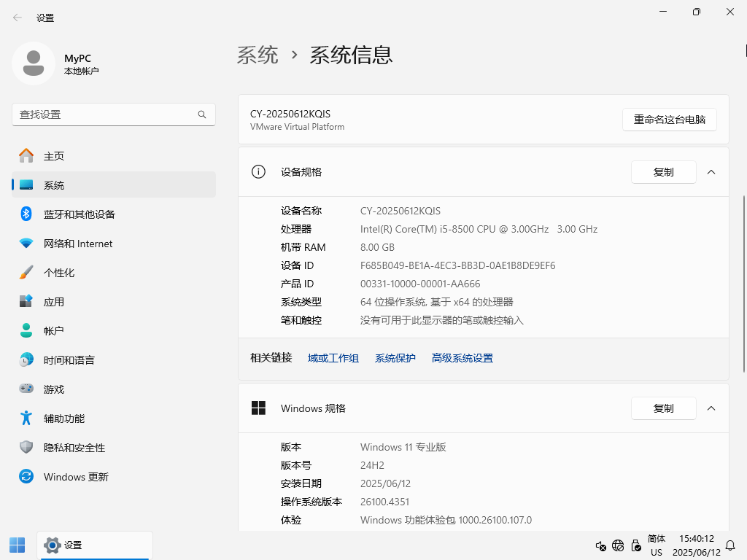Viewport: 747px width, 560px height.
Task: Click the muted volume icon in system tray
Action: (x=601, y=545)
